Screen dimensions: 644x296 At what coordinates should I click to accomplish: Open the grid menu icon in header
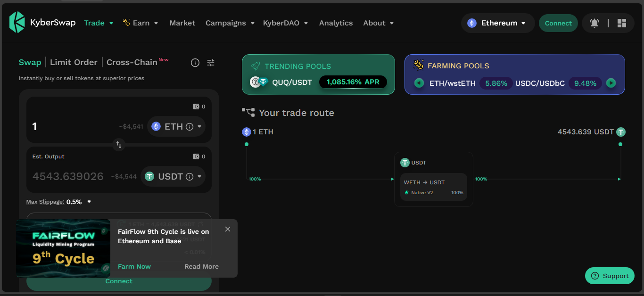[x=621, y=23]
